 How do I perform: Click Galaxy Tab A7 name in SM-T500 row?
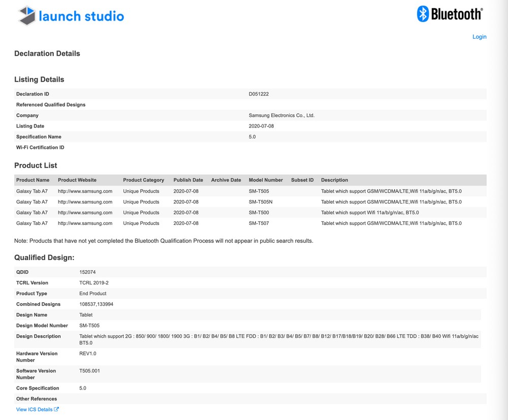pyautogui.click(x=31, y=212)
